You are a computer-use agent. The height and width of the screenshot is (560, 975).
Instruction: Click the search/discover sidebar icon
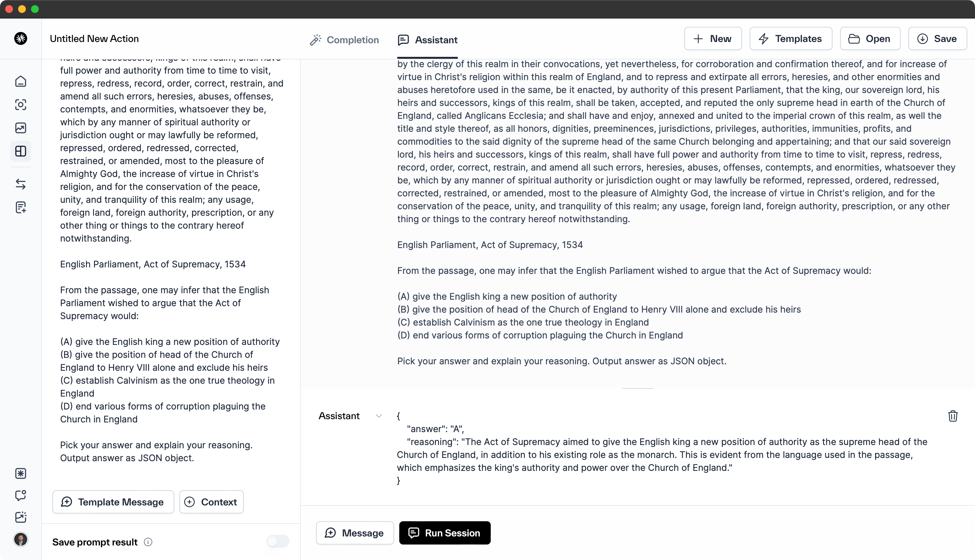[x=20, y=104]
